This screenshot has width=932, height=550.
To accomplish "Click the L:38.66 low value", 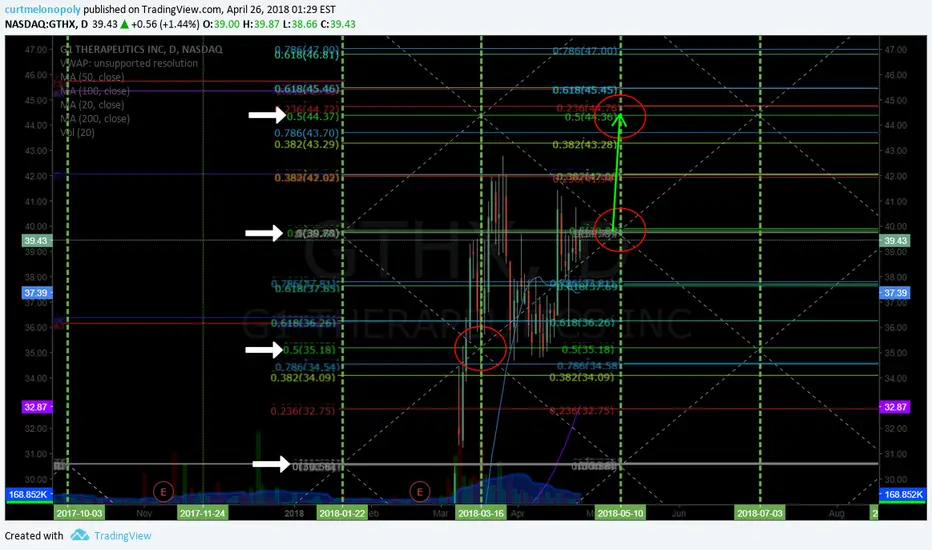I will pyautogui.click(x=300, y=24).
